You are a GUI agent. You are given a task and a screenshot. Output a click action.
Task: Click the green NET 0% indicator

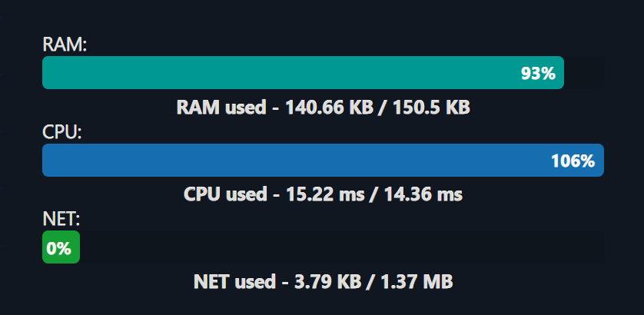tap(61, 247)
